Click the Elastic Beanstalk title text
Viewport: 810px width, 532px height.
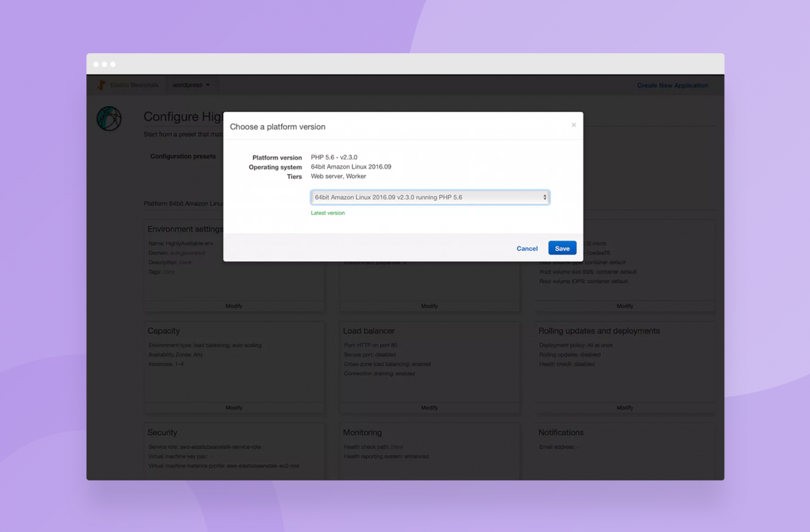(x=134, y=85)
